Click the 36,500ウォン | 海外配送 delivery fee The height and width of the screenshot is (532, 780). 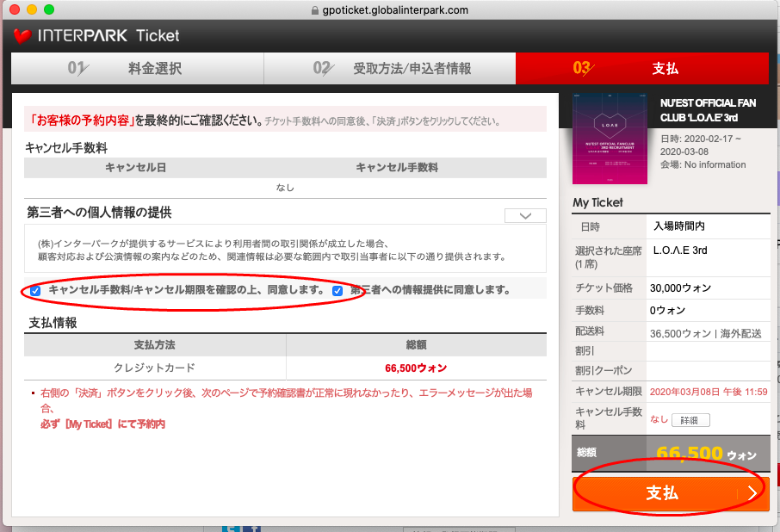pyautogui.click(x=705, y=334)
